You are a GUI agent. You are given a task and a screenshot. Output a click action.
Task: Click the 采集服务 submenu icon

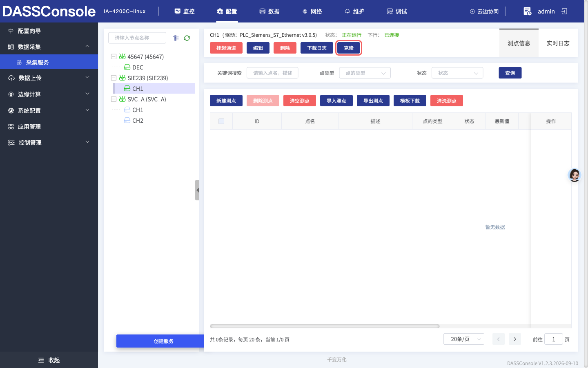[x=19, y=63]
